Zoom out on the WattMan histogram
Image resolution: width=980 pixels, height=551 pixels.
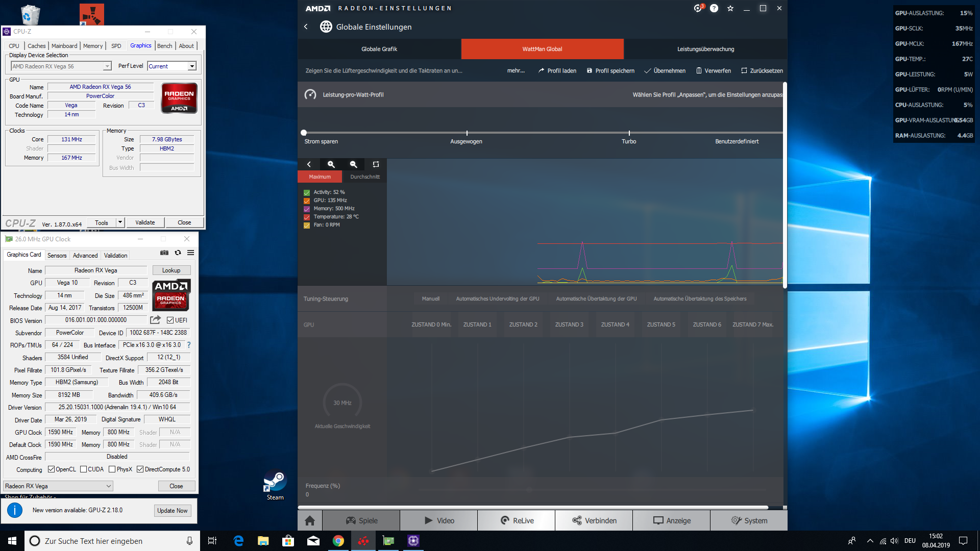click(x=354, y=164)
